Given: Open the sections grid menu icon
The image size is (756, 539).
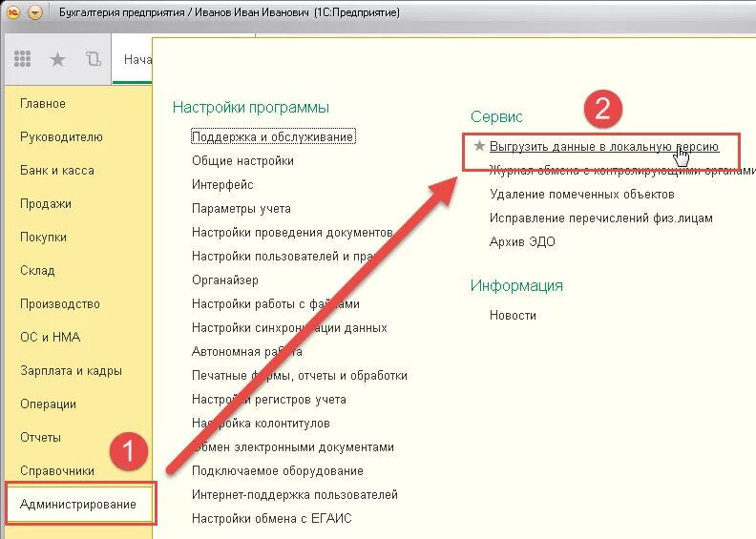Looking at the screenshot, I should click(22, 59).
